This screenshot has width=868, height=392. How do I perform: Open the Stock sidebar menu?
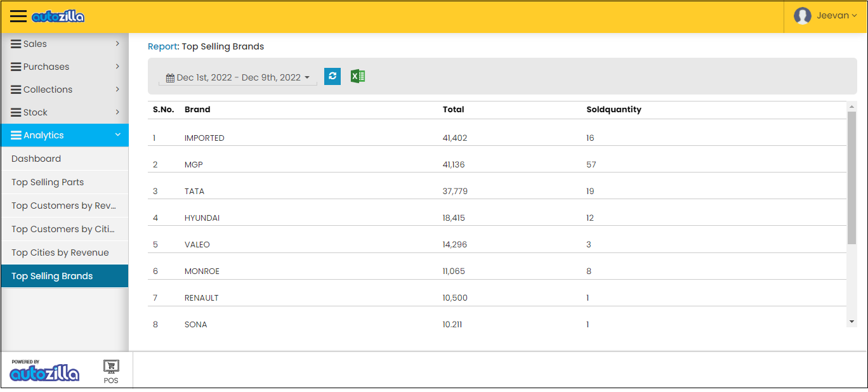[x=65, y=112]
